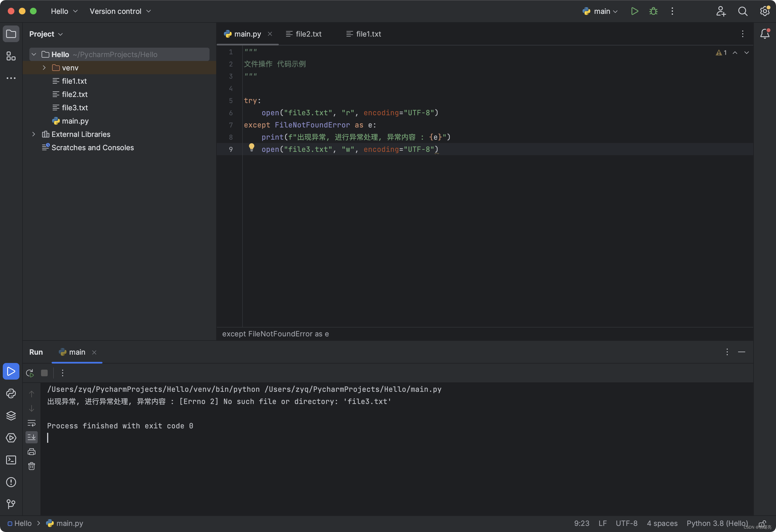Click the Search everywhere icon
The image size is (776, 532).
tap(742, 11)
